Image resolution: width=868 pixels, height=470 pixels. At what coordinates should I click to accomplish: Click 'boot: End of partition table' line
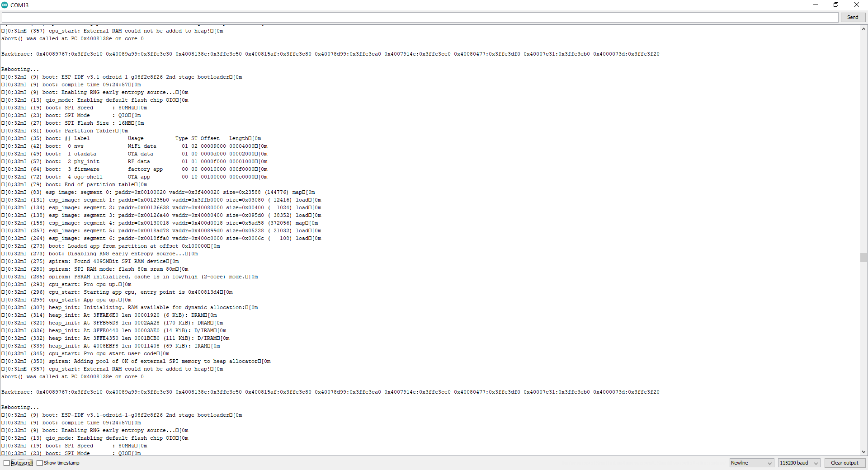pyautogui.click(x=74, y=184)
